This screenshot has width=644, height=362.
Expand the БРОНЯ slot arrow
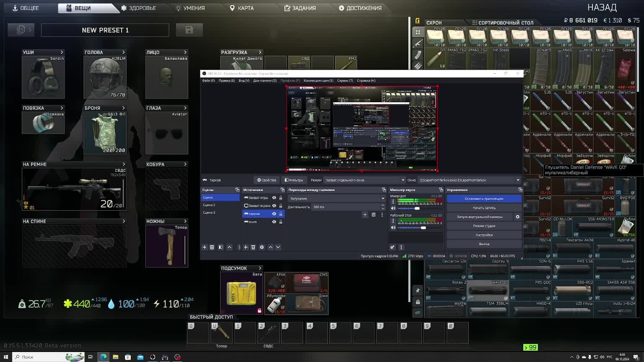point(123,108)
